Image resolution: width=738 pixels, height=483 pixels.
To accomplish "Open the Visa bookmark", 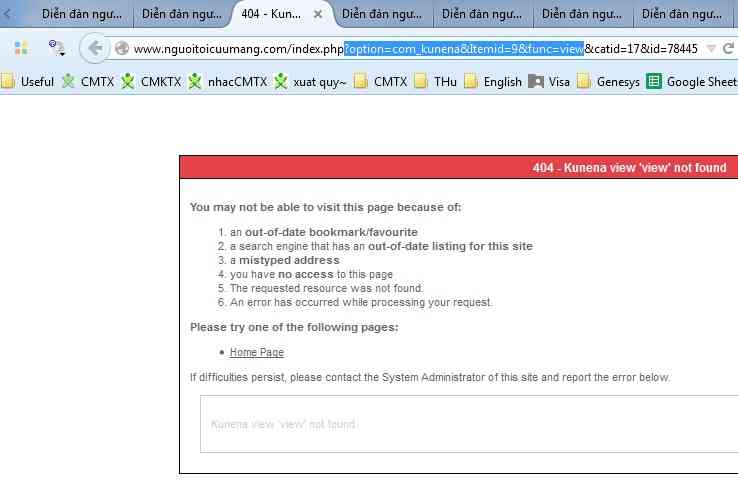I will tap(549, 82).
